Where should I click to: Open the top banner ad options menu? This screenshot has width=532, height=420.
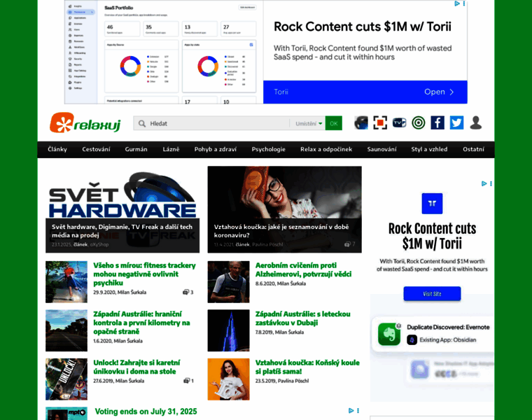pyautogui.click(x=464, y=3)
